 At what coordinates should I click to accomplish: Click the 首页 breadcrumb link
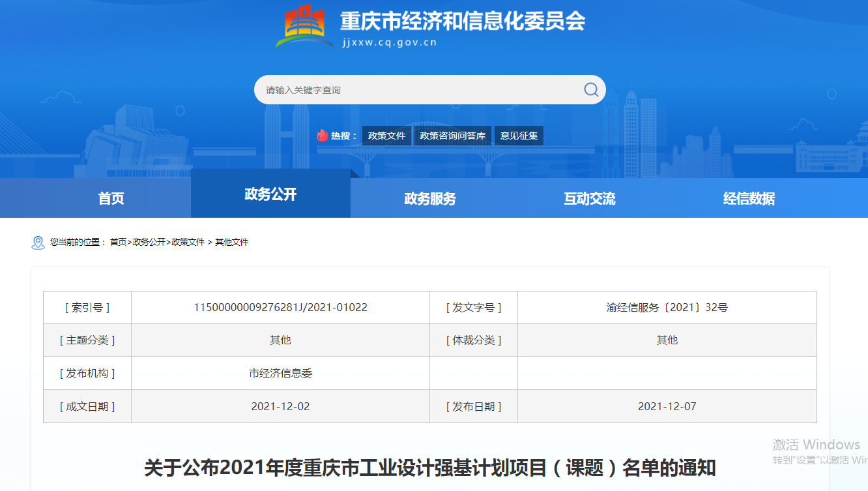tap(118, 242)
